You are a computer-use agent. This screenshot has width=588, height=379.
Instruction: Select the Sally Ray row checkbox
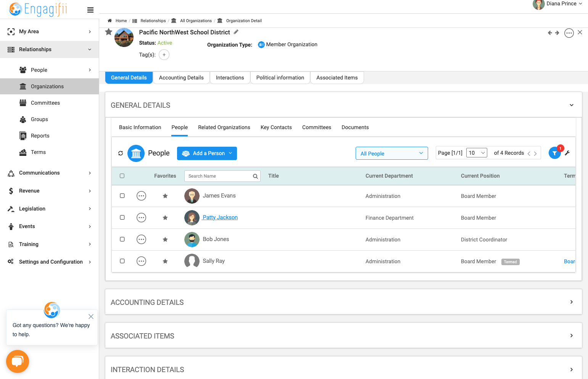tap(122, 261)
